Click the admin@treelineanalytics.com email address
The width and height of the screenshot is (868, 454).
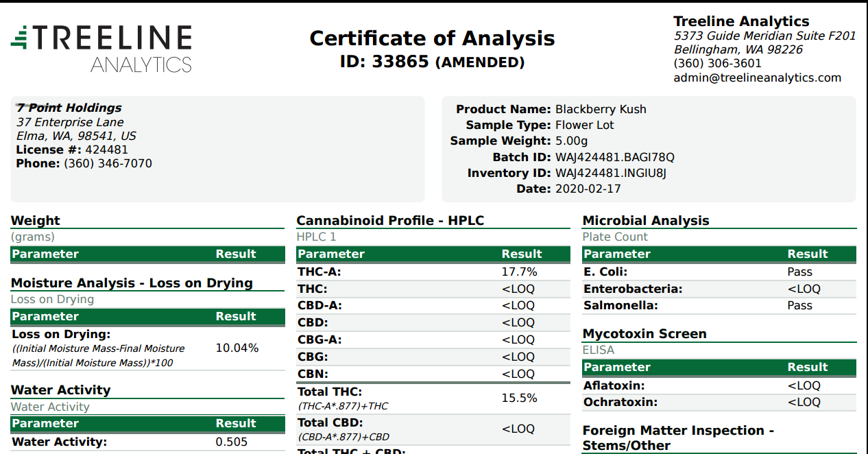point(758,77)
